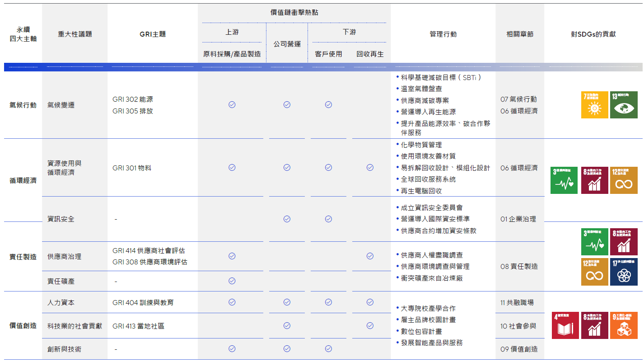Select the SDG 13 climate action icon

(624, 104)
